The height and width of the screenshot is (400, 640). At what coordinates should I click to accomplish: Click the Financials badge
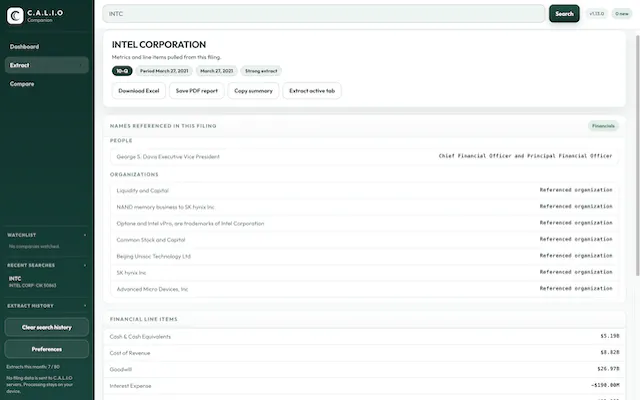603,126
